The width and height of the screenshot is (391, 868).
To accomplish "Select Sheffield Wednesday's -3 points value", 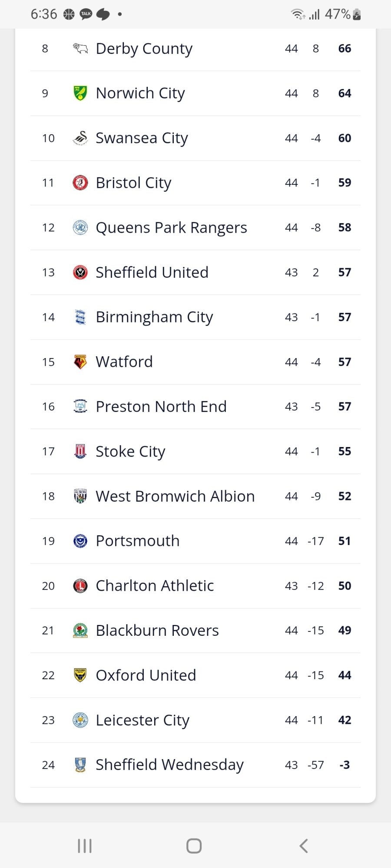I will coord(345,765).
